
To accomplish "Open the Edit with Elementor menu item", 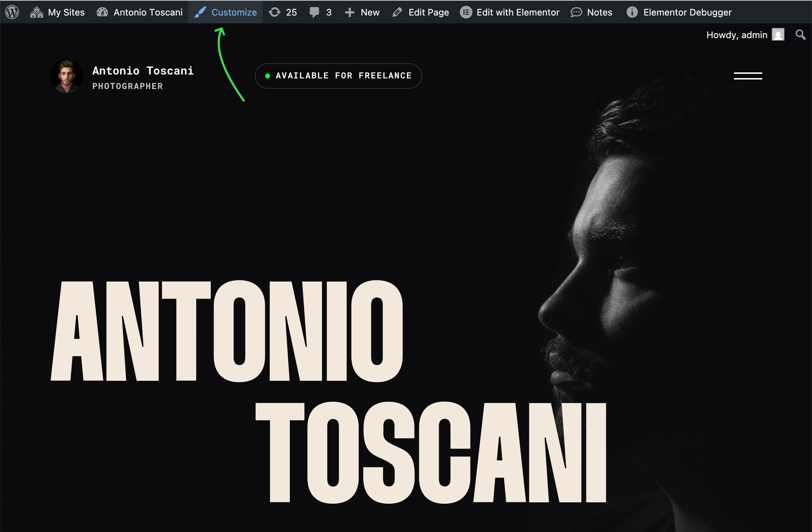I will point(518,12).
